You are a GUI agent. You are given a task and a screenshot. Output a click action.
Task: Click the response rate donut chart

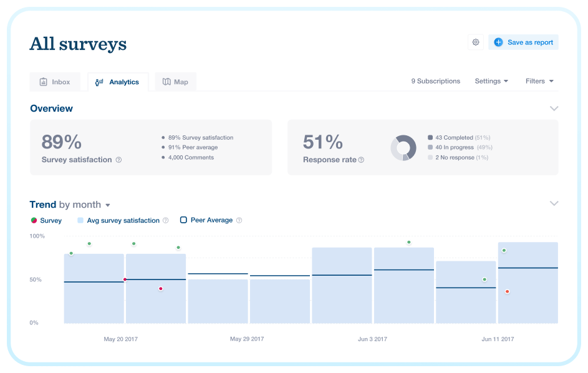403,148
